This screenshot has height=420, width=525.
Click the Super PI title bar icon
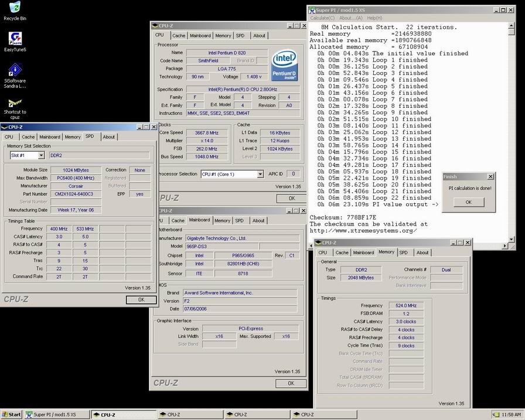coord(312,10)
